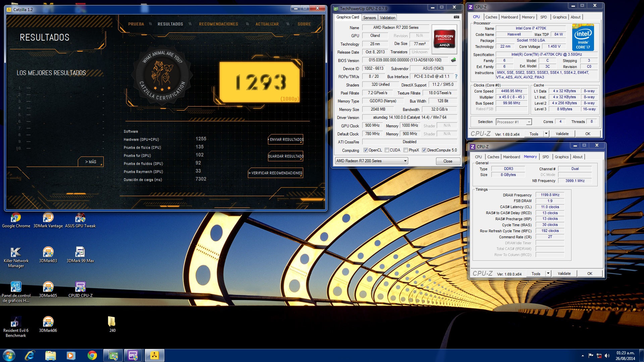Open volume control in system tray
This screenshot has height=362, width=644.
(x=607, y=356)
